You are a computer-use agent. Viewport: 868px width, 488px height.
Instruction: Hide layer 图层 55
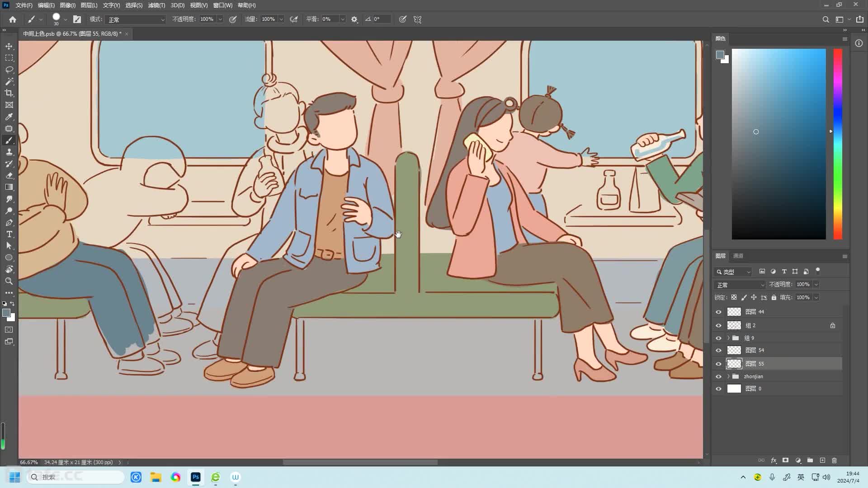pos(718,364)
